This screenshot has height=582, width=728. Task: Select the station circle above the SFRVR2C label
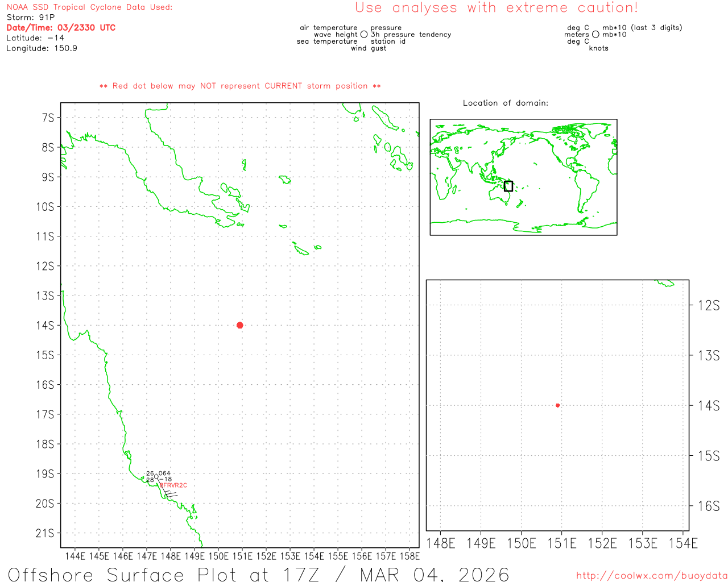click(156, 477)
